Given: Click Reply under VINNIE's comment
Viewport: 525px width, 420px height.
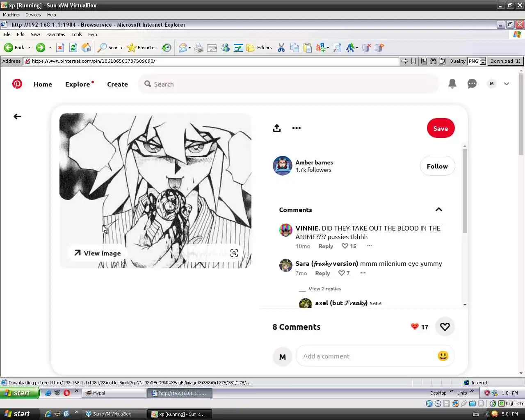Looking at the screenshot, I should 326,246.
